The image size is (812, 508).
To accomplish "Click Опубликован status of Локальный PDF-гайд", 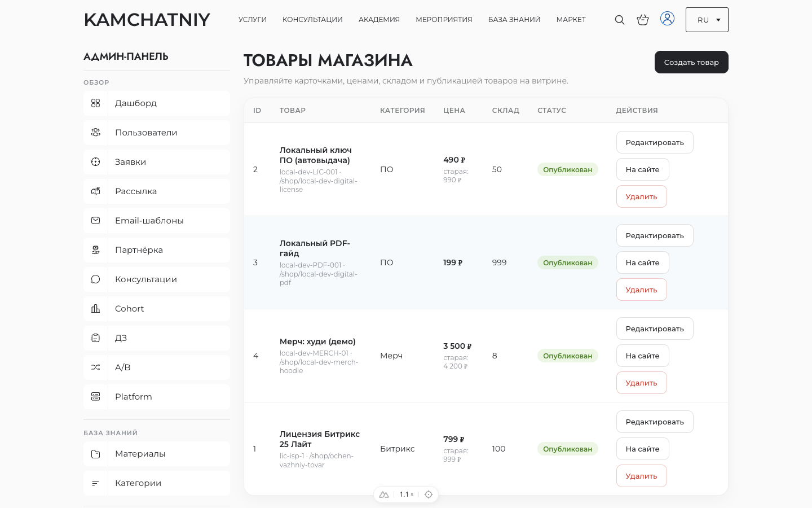I will (x=567, y=262).
